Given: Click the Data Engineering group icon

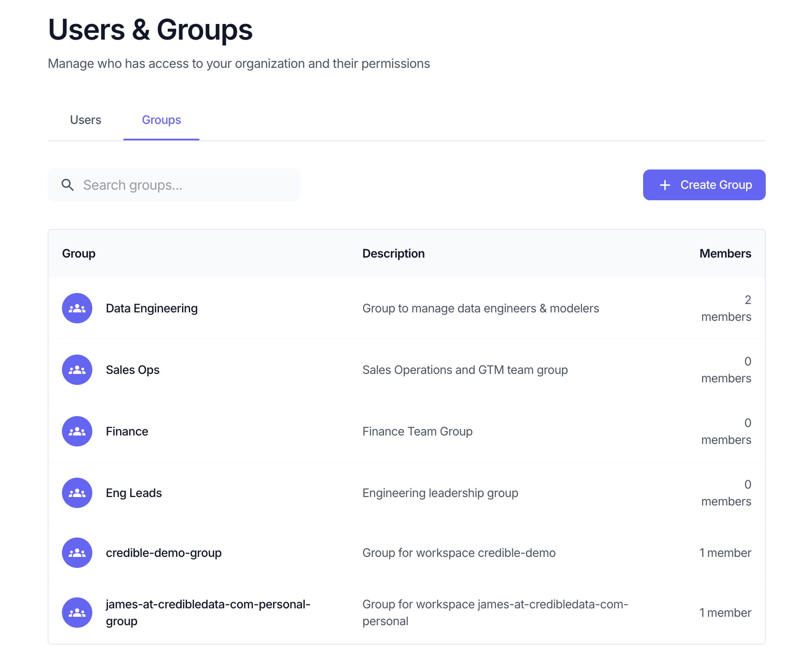Looking at the screenshot, I should [77, 308].
